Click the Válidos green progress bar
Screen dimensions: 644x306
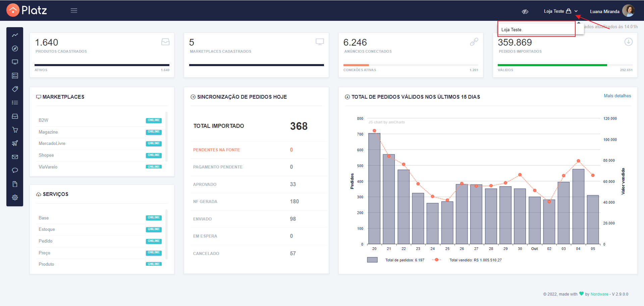(552, 65)
